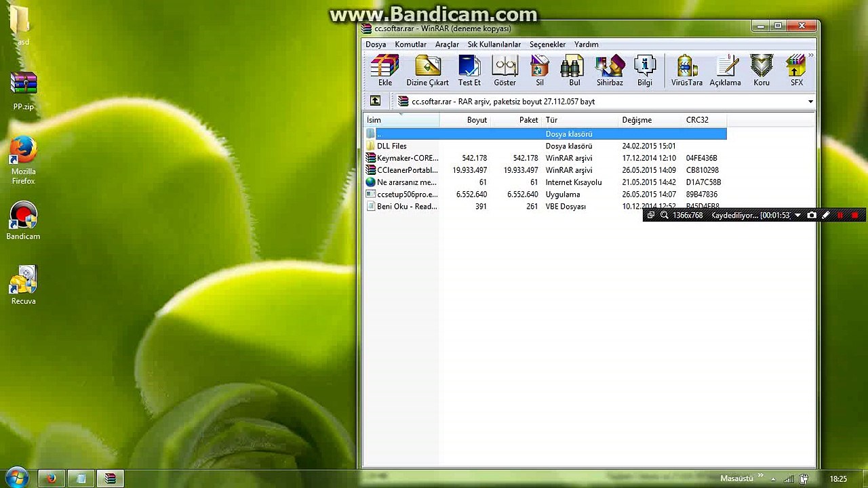Expand the Masaüstü toolbar chevron
868x488 pixels.
(x=760, y=476)
